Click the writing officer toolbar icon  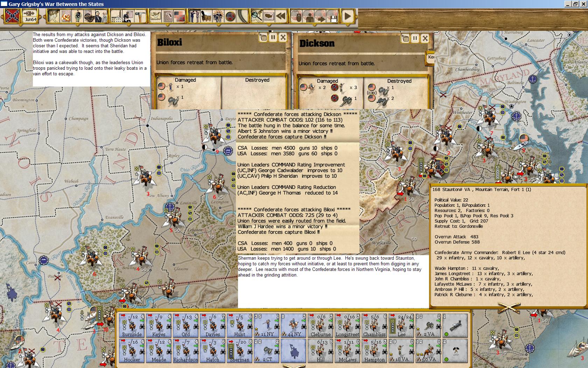pyautogui.click(x=128, y=16)
